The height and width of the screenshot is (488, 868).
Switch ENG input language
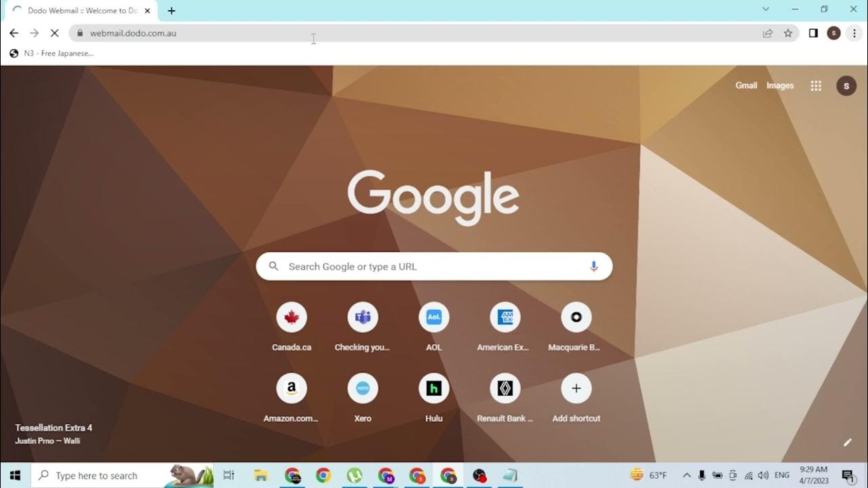(782, 475)
